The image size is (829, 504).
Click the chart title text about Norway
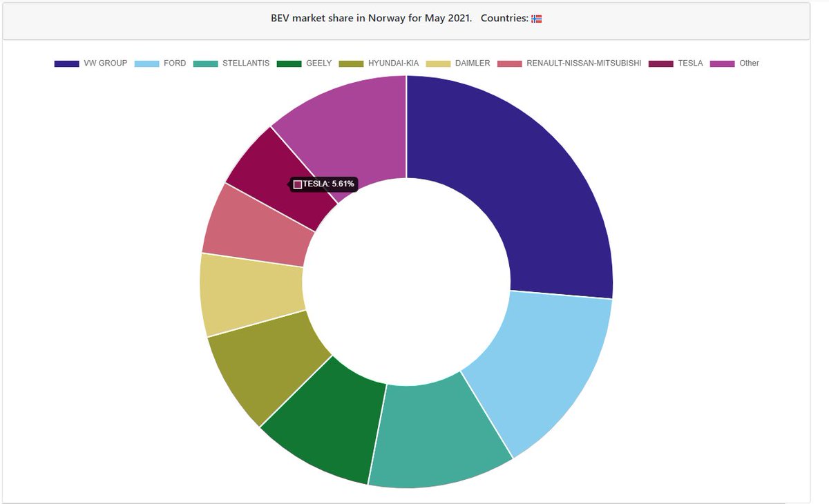[x=372, y=19]
